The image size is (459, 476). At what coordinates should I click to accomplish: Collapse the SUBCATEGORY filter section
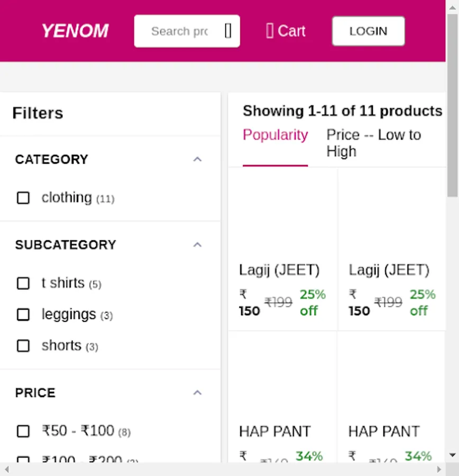click(x=197, y=245)
